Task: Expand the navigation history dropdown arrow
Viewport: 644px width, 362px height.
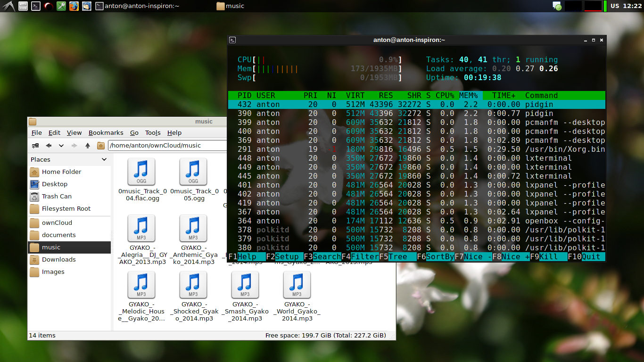Action: tap(61, 146)
